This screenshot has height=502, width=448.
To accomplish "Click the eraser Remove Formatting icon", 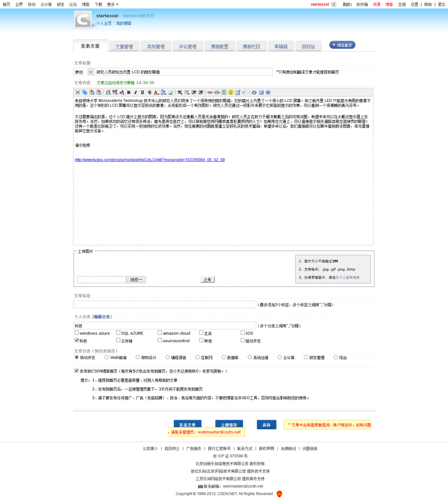I will coord(170,92).
